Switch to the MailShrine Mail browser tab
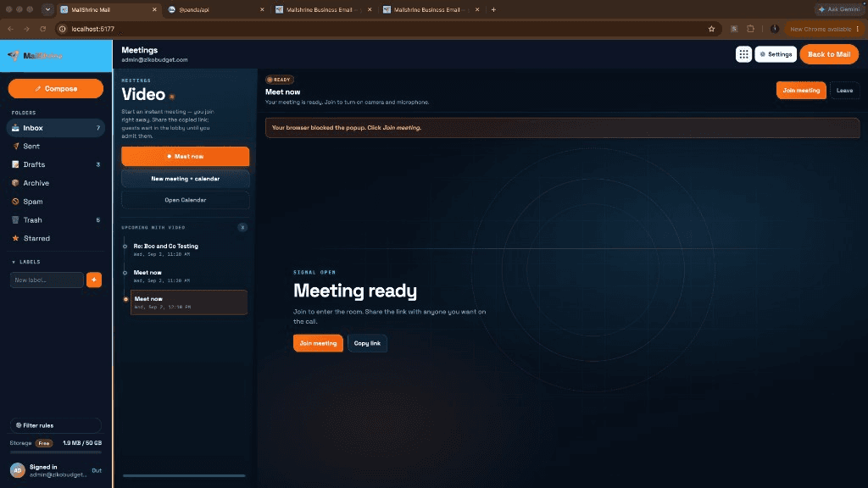Screen dimensions: 868x488 point(108,9)
